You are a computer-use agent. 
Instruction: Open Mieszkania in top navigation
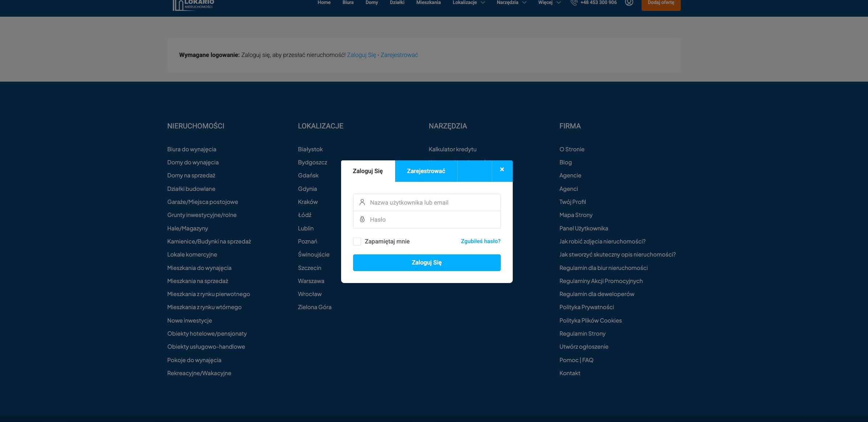pos(428,3)
